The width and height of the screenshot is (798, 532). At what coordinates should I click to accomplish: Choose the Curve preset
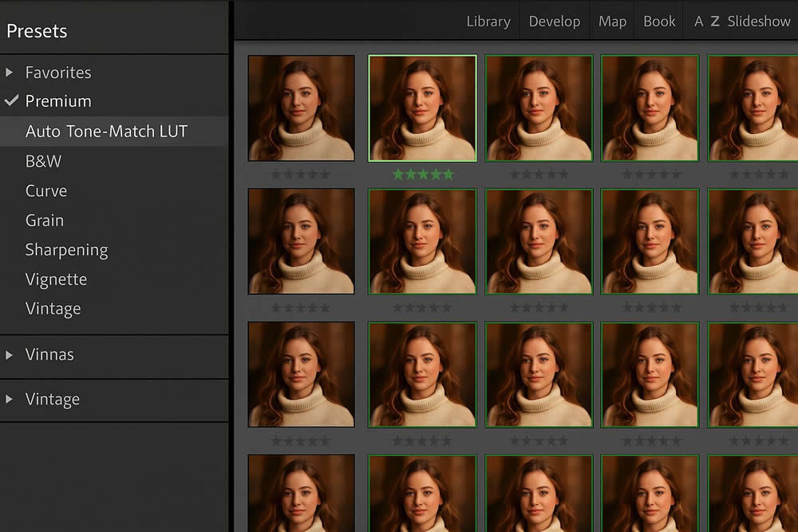pyautogui.click(x=46, y=191)
